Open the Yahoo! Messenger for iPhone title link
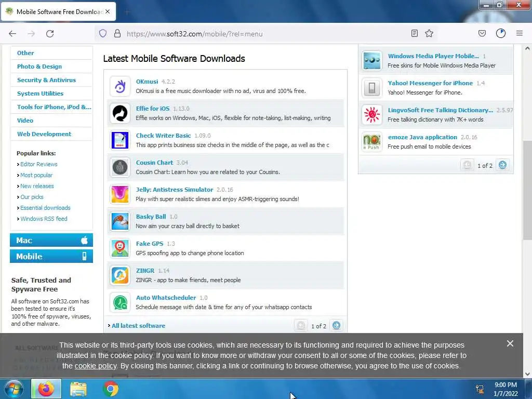Screen dimensions: 532x399 coord(430,83)
